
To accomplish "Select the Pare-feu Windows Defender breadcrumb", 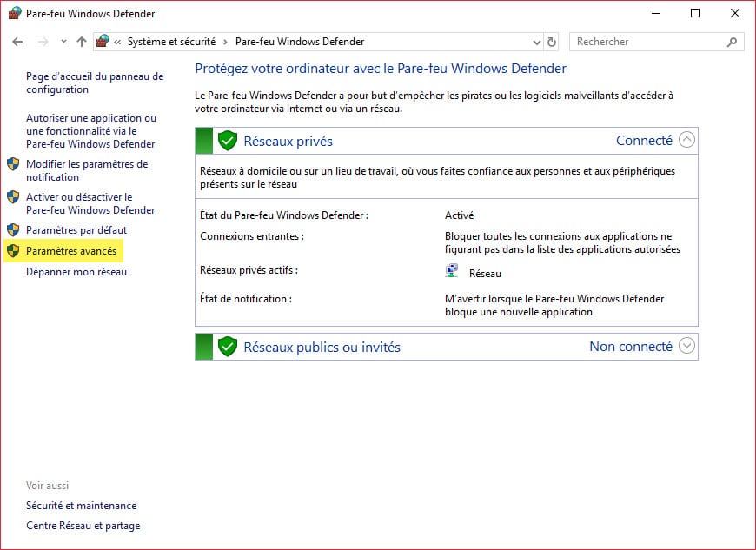I will (x=300, y=42).
